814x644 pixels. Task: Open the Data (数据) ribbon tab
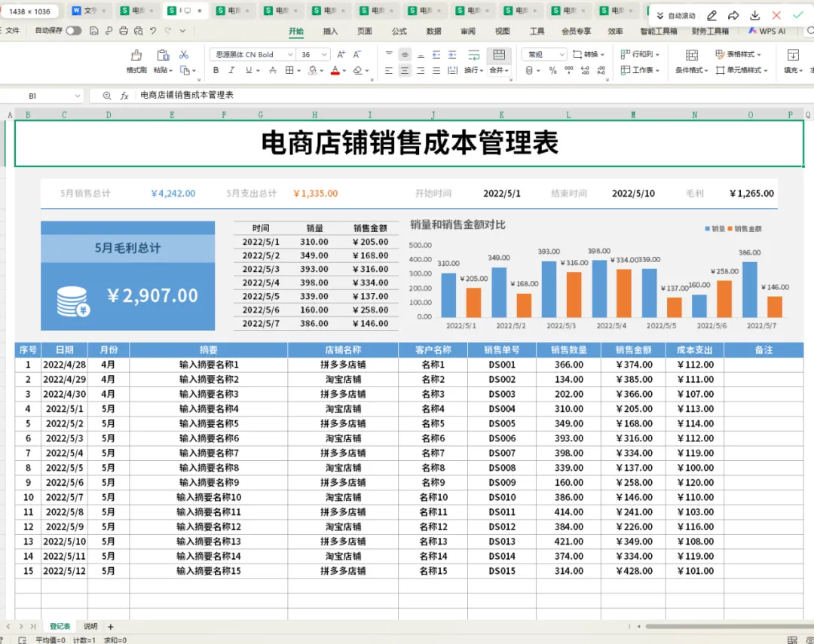434,31
